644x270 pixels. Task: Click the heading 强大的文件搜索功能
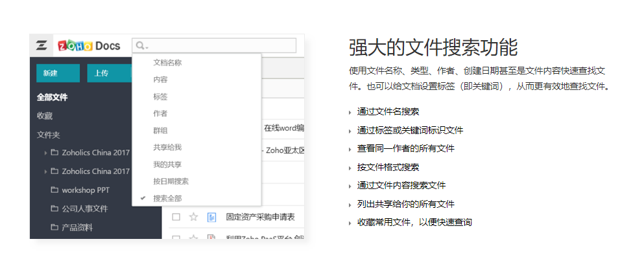pos(433,47)
